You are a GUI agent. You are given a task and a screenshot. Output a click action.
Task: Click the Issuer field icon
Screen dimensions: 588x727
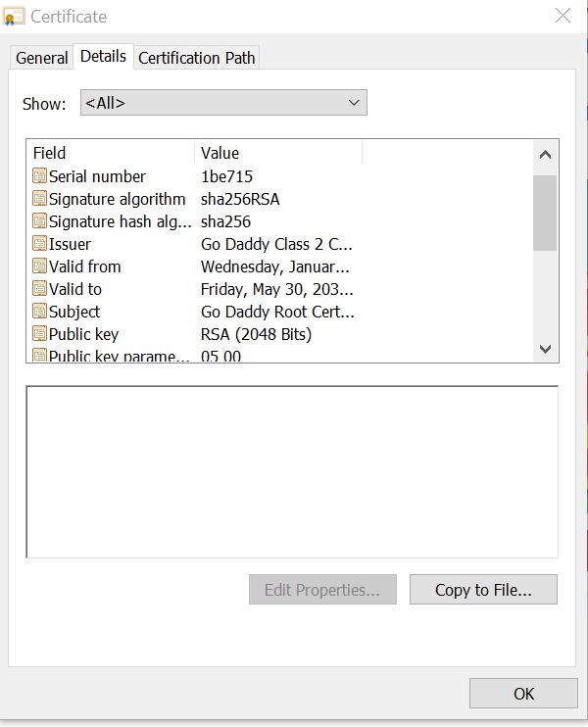tap(40, 243)
